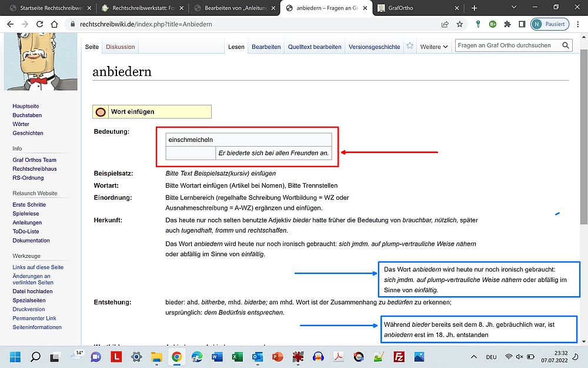Open FileZilla from the taskbar
This screenshot has width=588, height=368.
click(399, 356)
